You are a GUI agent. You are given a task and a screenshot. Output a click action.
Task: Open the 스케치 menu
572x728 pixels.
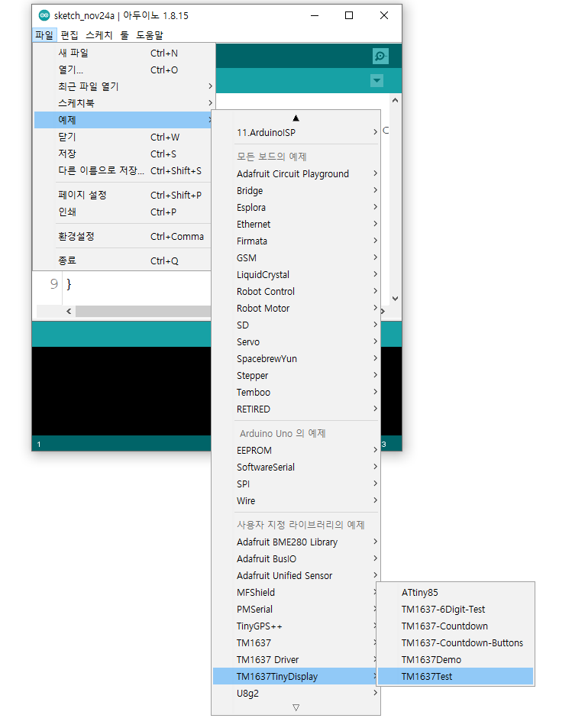[99, 35]
